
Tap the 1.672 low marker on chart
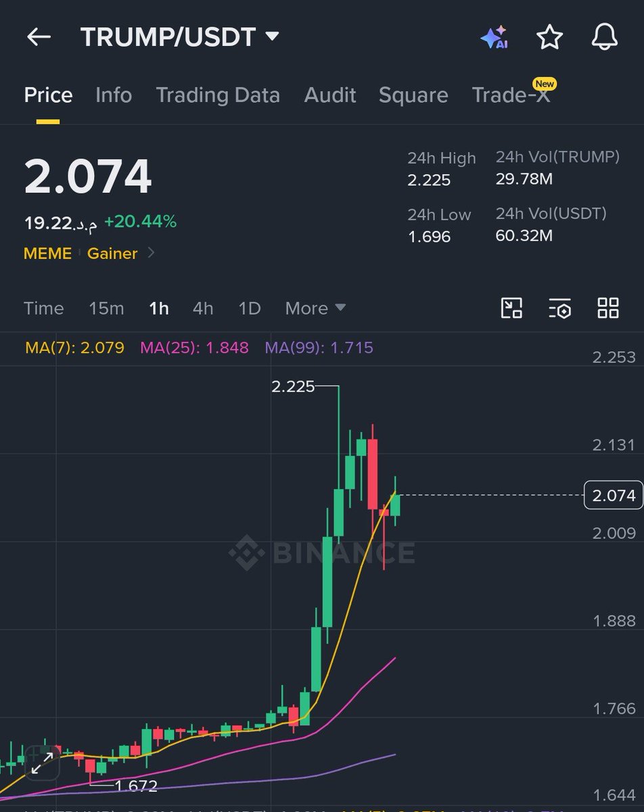coord(136,786)
